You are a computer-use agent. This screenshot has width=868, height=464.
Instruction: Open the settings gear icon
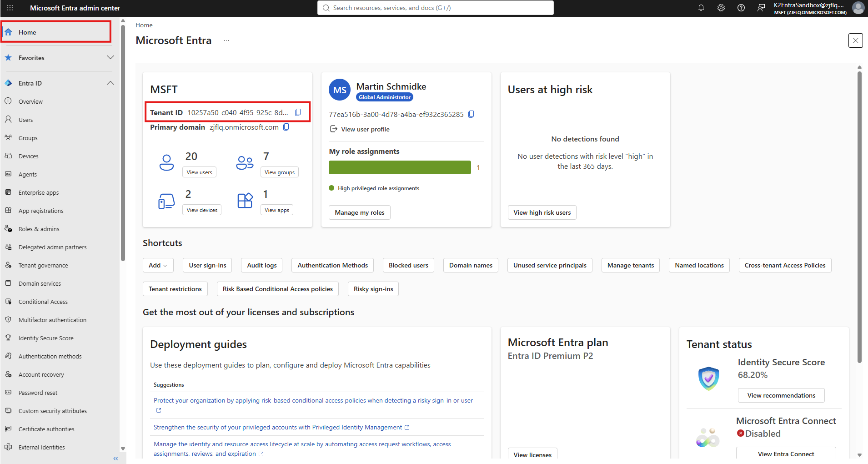[721, 8]
